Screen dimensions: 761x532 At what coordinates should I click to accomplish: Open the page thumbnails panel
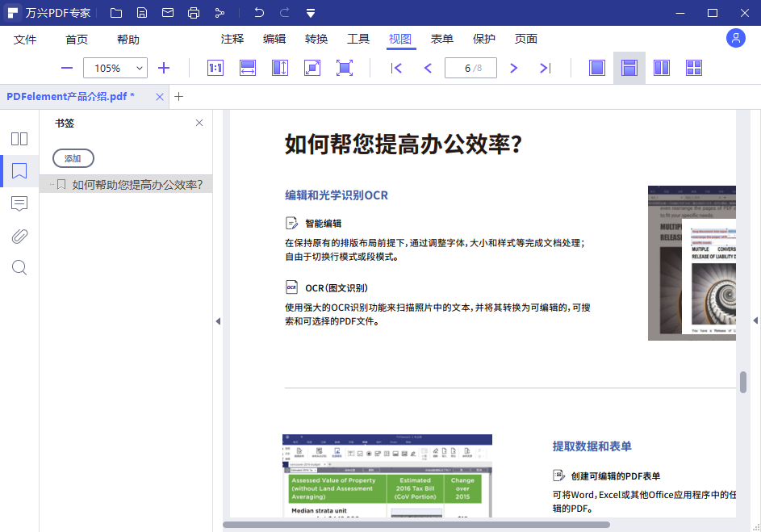19,139
